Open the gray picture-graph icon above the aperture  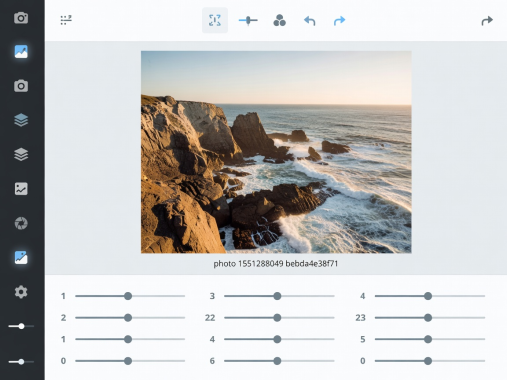[21, 189]
